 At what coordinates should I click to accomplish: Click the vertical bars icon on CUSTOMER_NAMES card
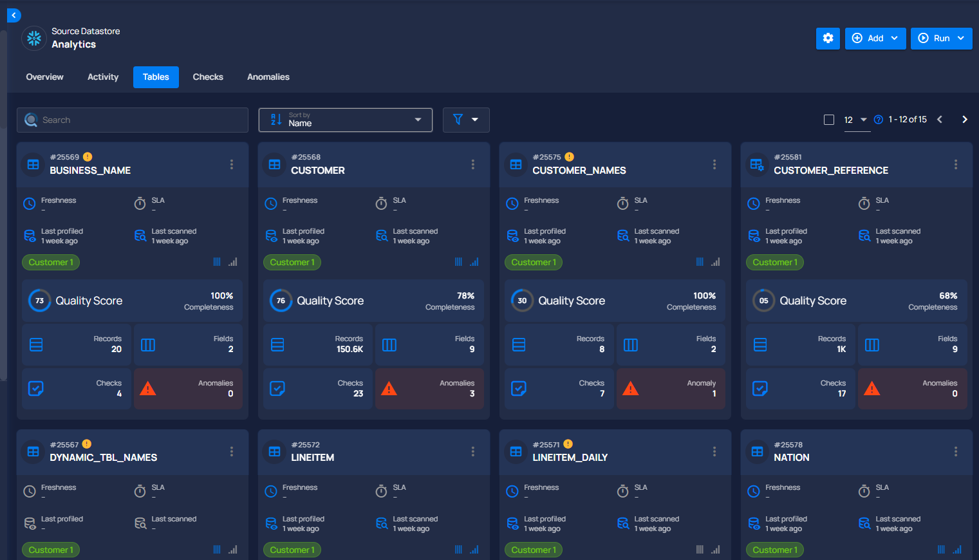(700, 262)
